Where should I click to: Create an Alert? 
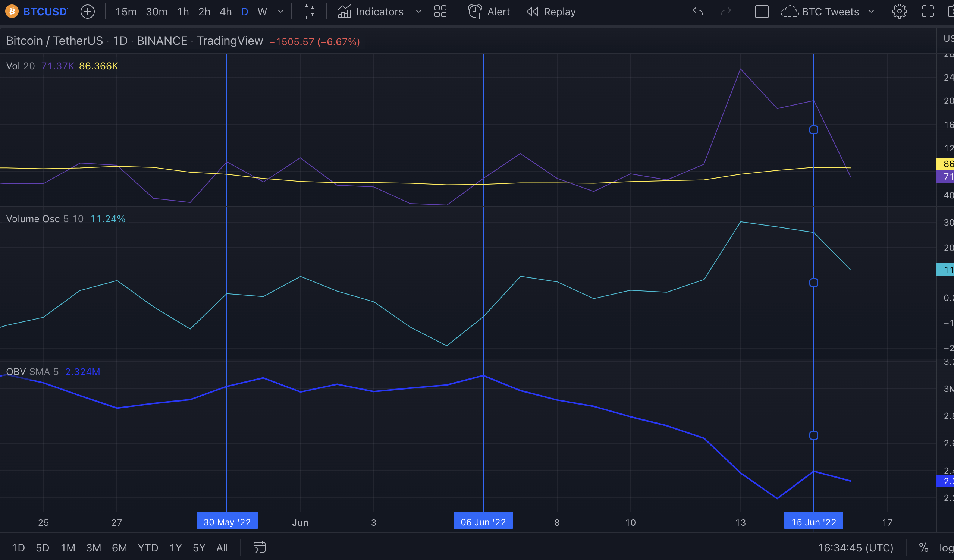pyautogui.click(x=489, y=12)
